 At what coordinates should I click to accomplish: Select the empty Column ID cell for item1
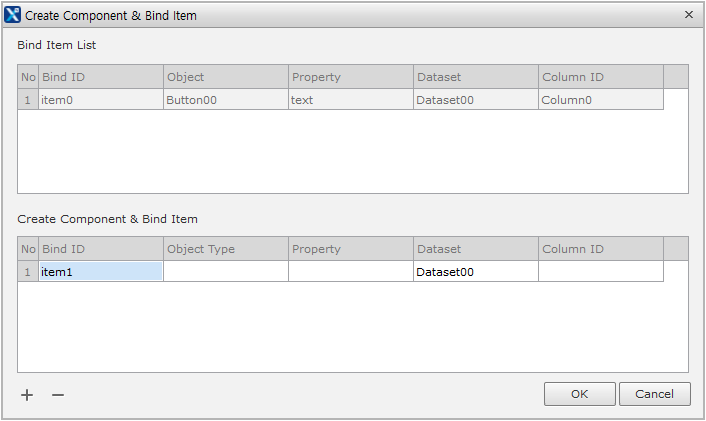point(600,271)
